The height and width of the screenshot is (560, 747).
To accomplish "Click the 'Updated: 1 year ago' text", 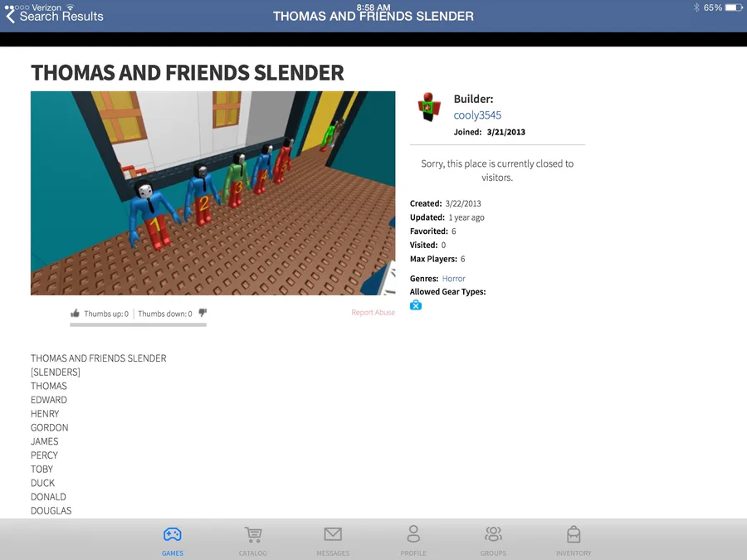I will click(x=447, y=217).
